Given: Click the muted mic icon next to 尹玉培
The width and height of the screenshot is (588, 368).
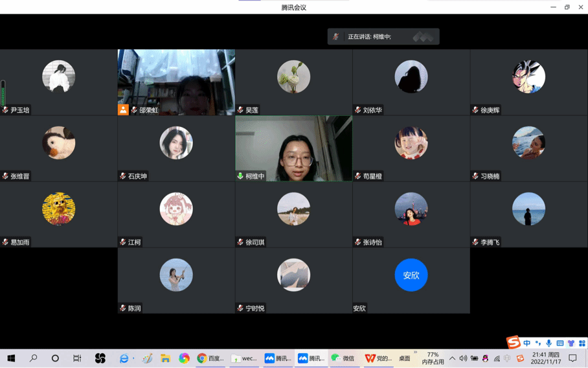Looking at the screenshot, I should pyautogui.click(x=5, y=110).
